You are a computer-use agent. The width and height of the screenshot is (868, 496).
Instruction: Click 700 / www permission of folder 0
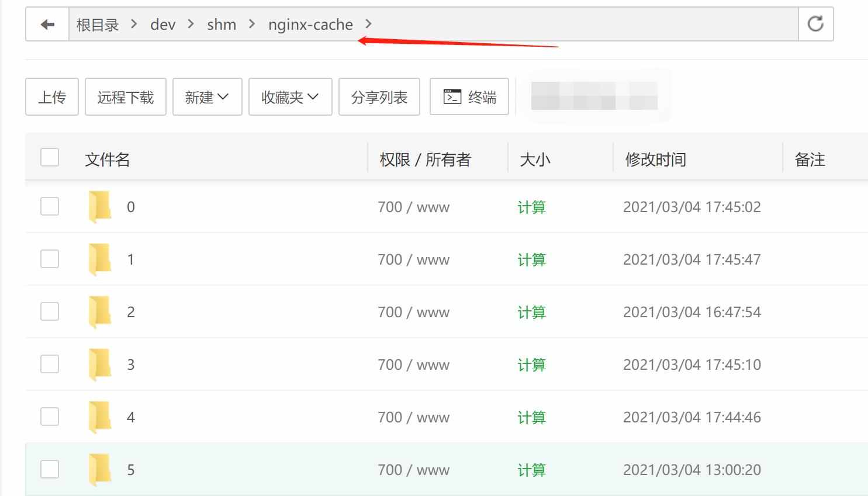(414, 207)
